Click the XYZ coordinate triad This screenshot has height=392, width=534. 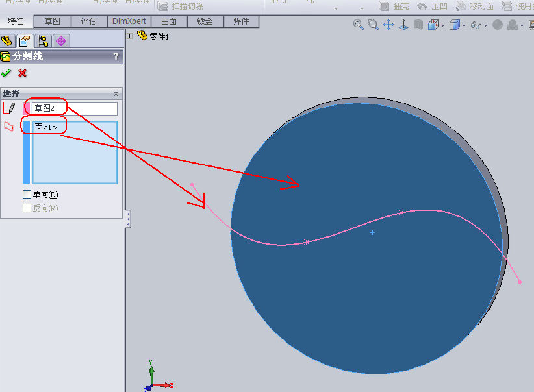coord(159,375)
